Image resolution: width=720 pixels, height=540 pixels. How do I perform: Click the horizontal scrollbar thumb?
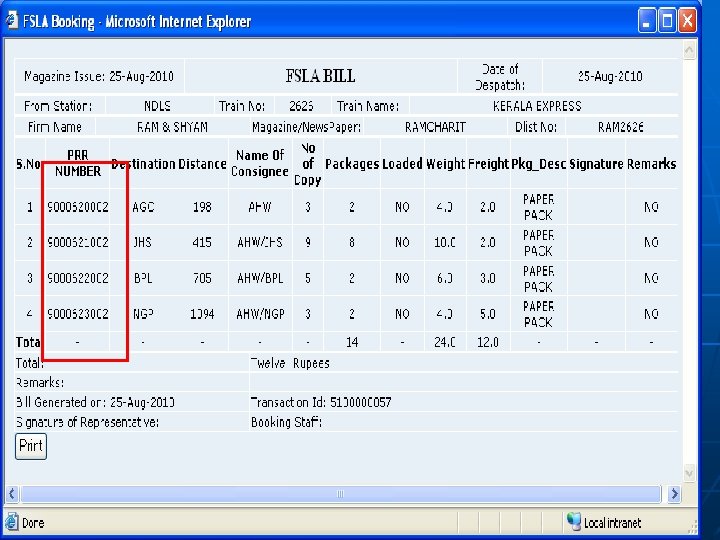[x=340, y=494]
